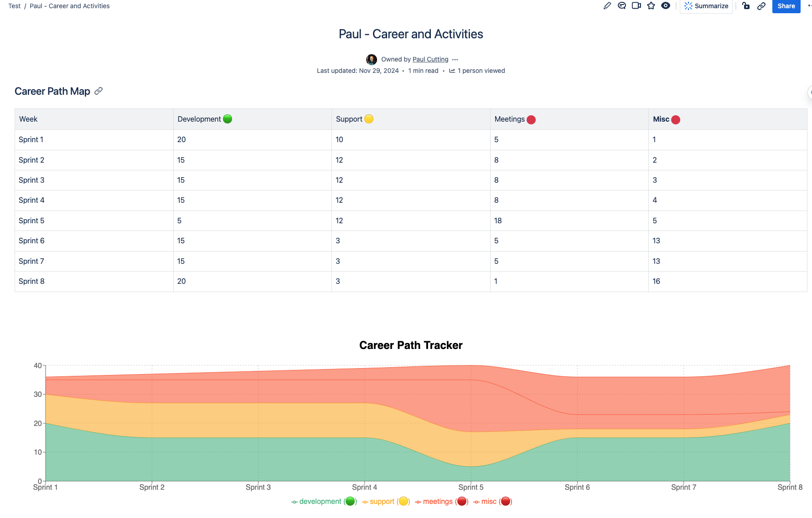Record a video with the camera icon
Screen dimensions: 812x518
click(636, 6)
